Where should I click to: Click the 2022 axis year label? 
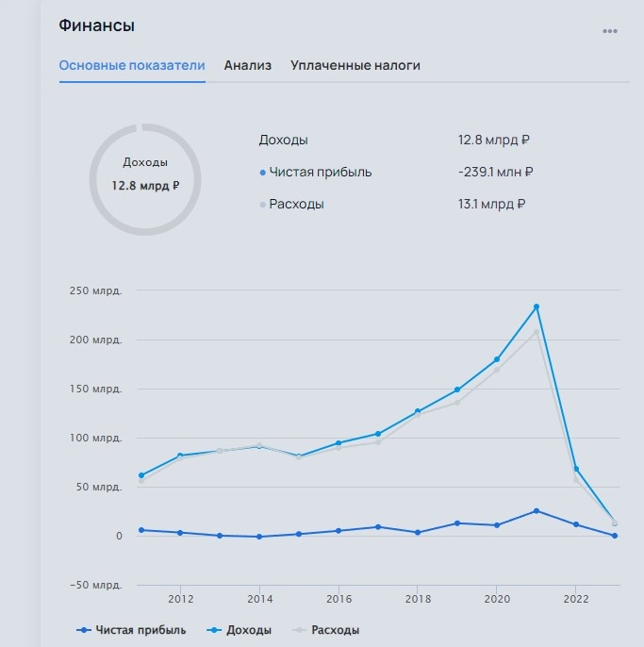[x=576, y=599]
